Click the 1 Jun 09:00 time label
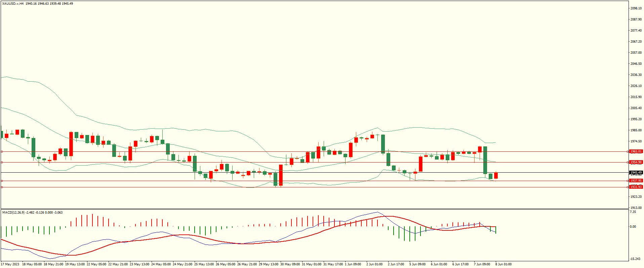This screenshot has height=268, width=644. click(353, 264)
